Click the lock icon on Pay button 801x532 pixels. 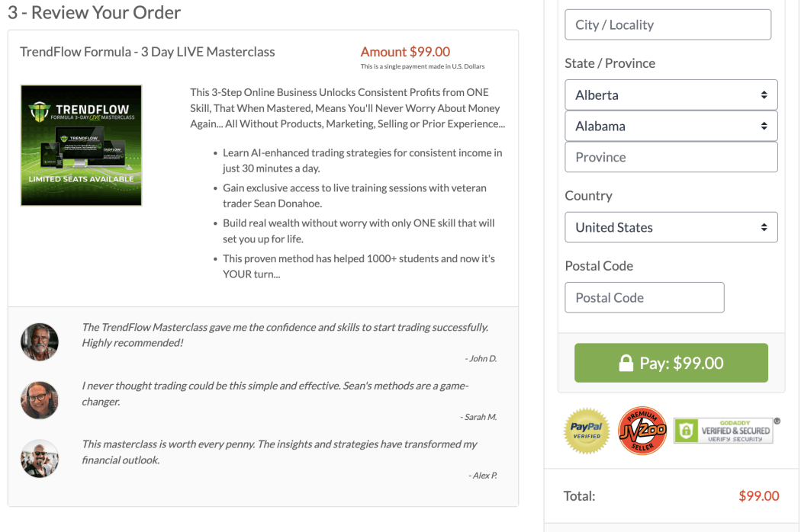[x=626, y=363]
